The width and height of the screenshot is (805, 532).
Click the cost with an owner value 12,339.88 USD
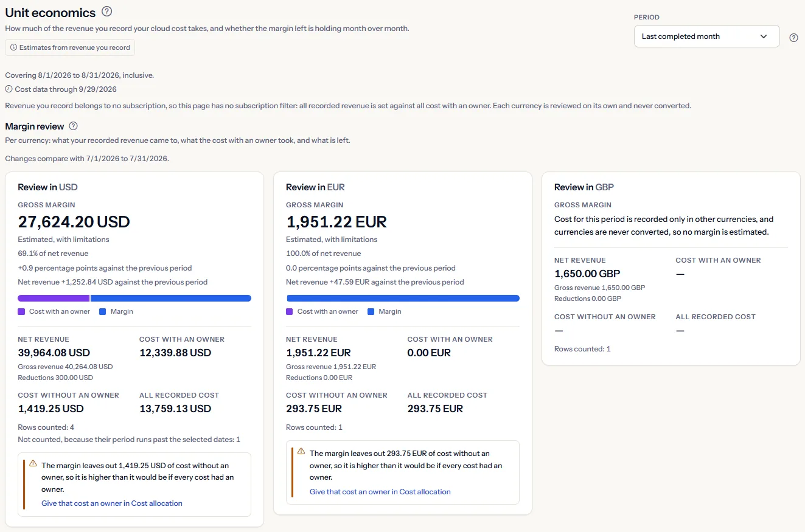tap(175, 353)
